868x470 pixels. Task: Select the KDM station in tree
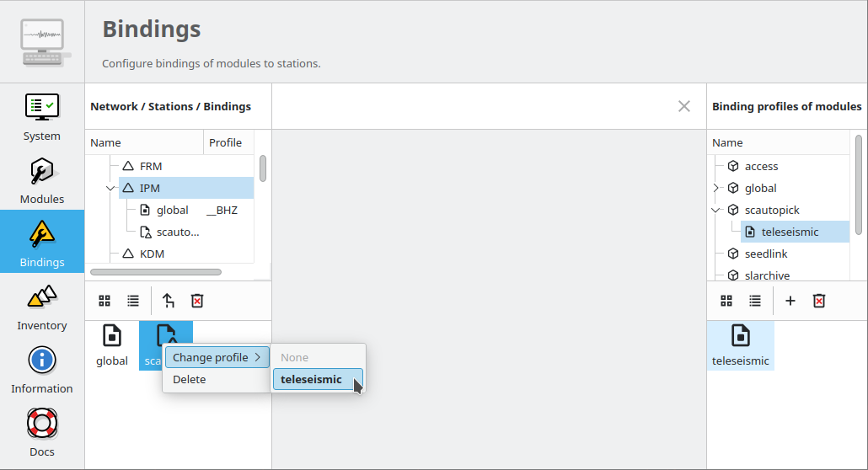(x=152, y=254)
